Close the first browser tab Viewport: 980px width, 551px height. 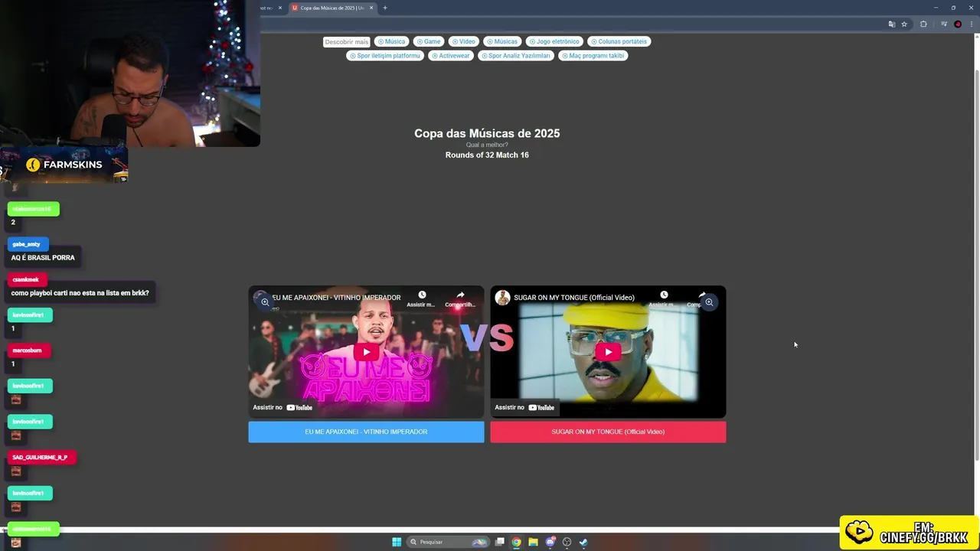coord(279,8)
